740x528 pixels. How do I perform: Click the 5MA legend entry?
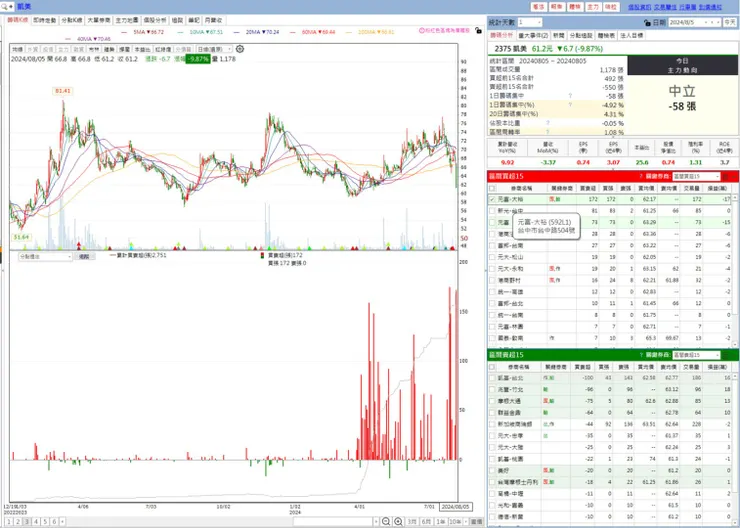[x=143, y=32]
